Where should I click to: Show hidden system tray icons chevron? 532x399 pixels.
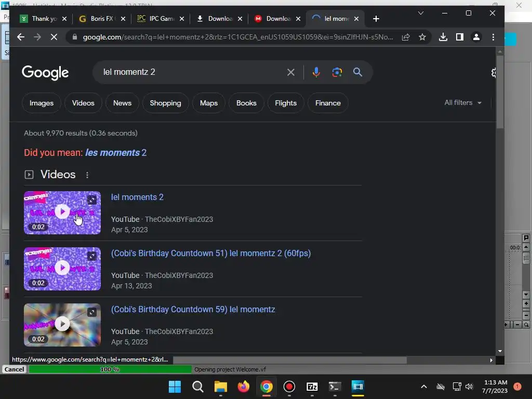[x=424, y=387]
